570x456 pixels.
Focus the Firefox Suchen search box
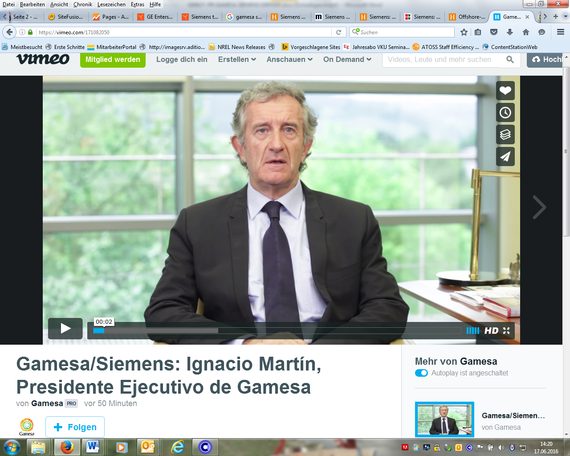point(402,32)
